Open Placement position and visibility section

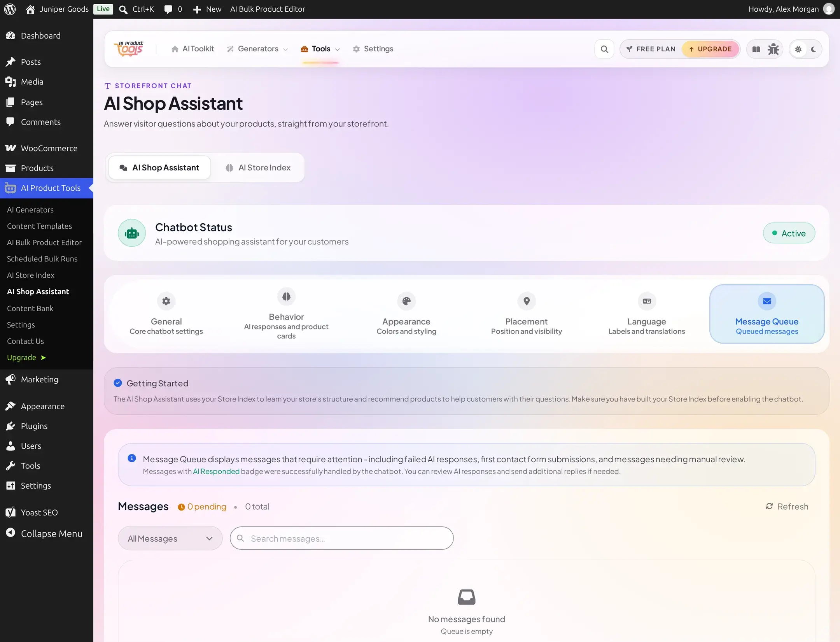[x=527, y=314]
